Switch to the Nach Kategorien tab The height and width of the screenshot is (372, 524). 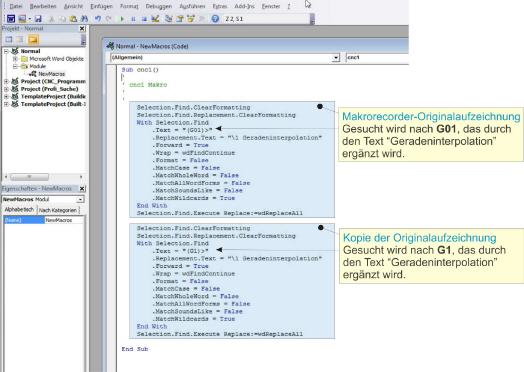(58, 210)
